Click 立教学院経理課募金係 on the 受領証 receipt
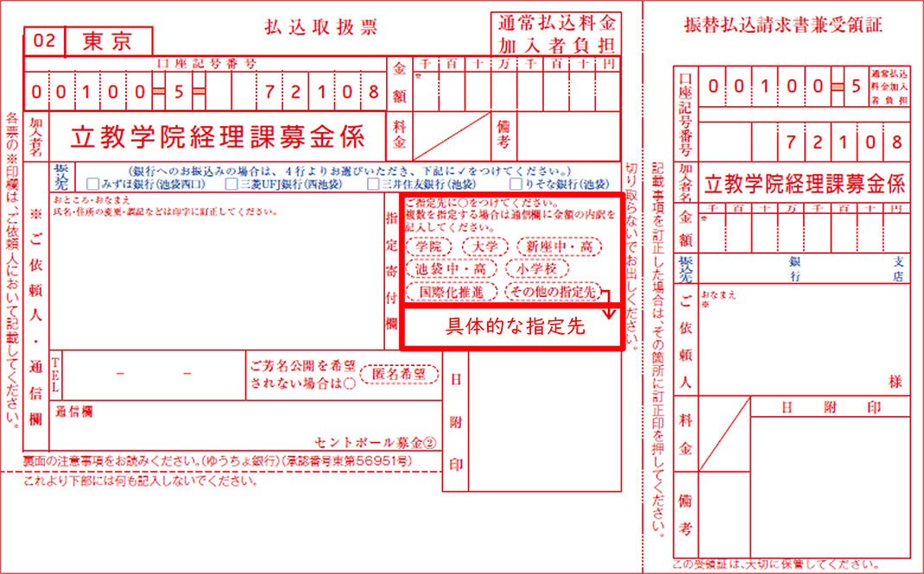 [804, 184]
